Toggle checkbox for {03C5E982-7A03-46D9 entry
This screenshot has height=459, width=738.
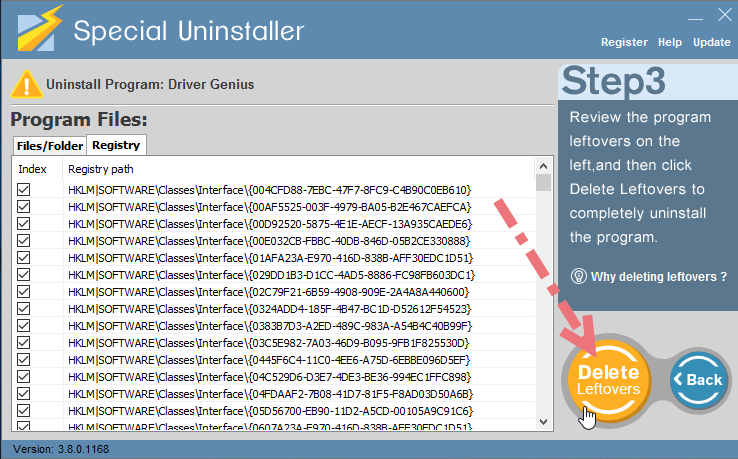point(24,343)
